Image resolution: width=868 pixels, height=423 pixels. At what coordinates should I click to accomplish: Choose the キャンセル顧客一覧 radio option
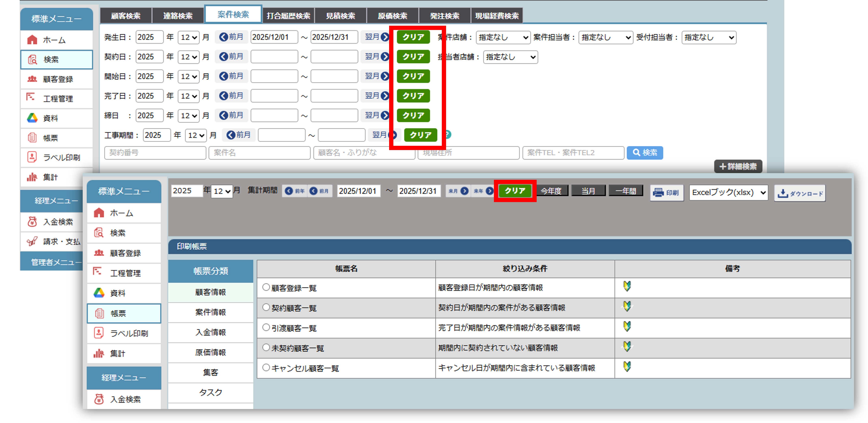point(266,368)
